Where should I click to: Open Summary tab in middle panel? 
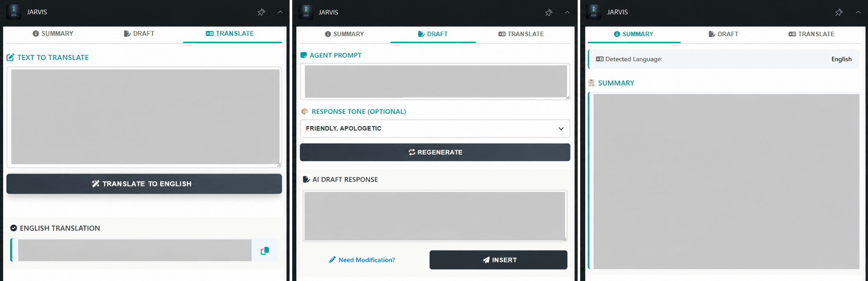[344, 34]
